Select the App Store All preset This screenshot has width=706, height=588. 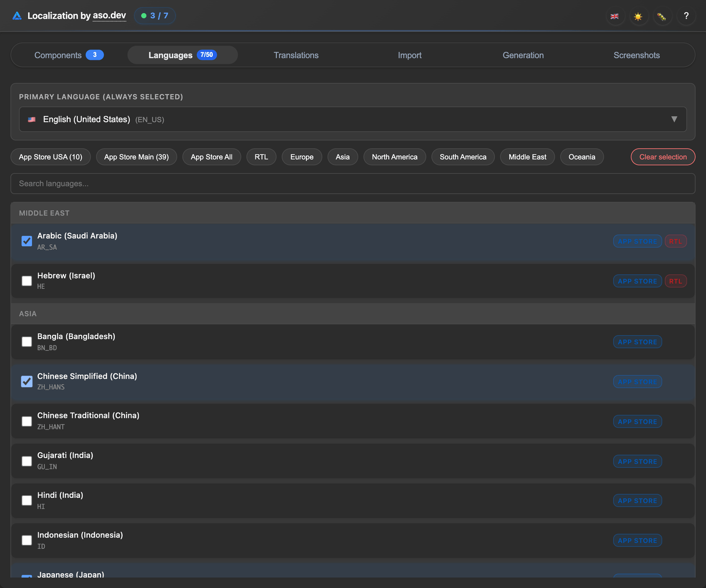tap(211, 157)
